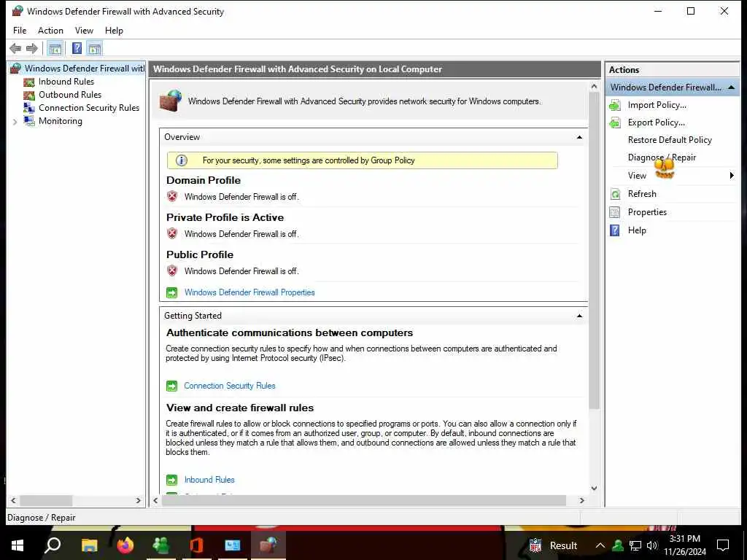Choose Restore Default Policy action
Screen dimensions: 747x560
[670, 140]
